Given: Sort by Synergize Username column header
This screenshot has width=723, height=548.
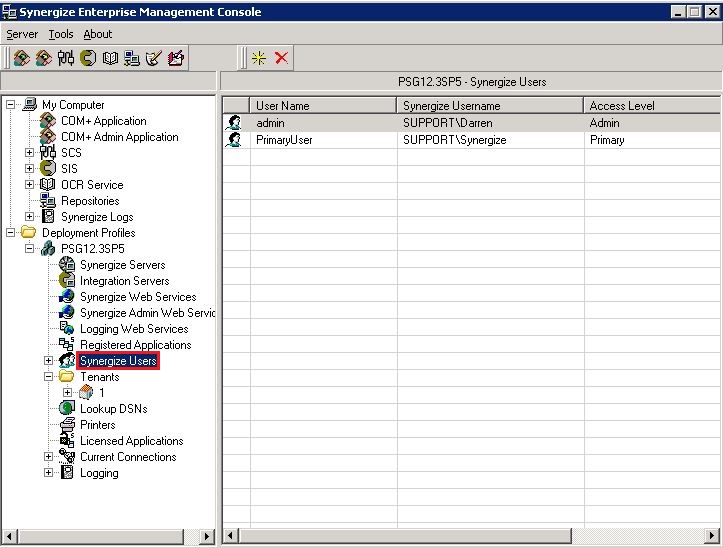Looking at the screenshot, I should 490,106.
